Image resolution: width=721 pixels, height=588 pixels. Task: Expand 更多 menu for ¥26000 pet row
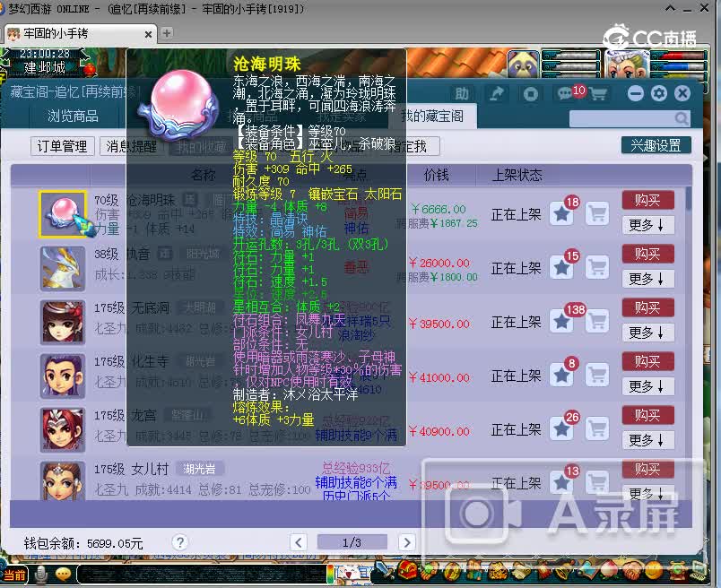point(647,279)
